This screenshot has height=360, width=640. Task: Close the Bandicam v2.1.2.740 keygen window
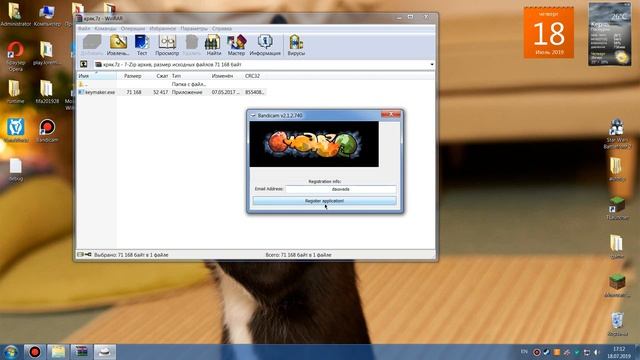(x=391, y=115)
